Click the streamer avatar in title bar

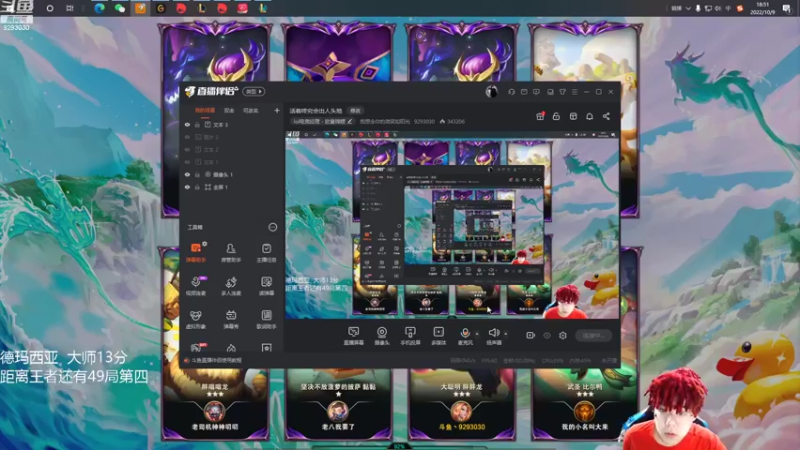tap(491, 92)
